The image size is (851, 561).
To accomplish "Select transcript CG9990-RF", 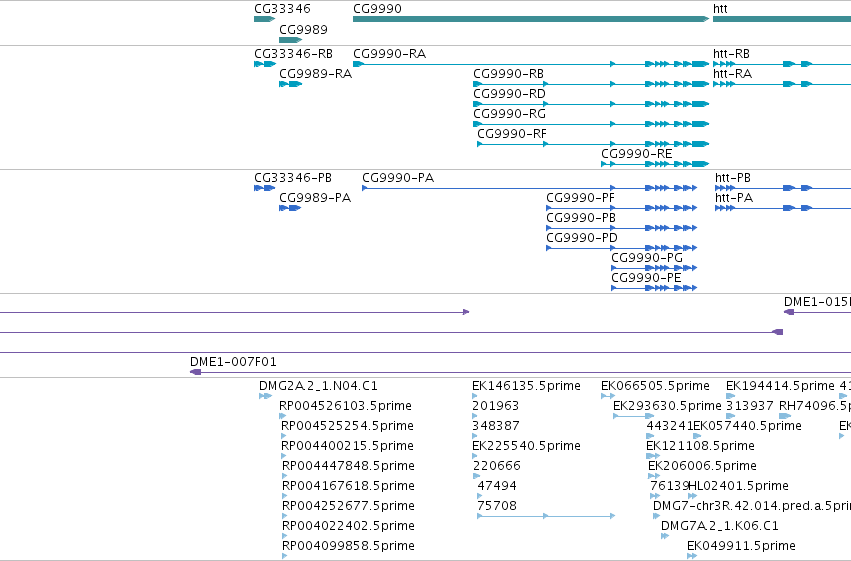I will click(593, 144).
